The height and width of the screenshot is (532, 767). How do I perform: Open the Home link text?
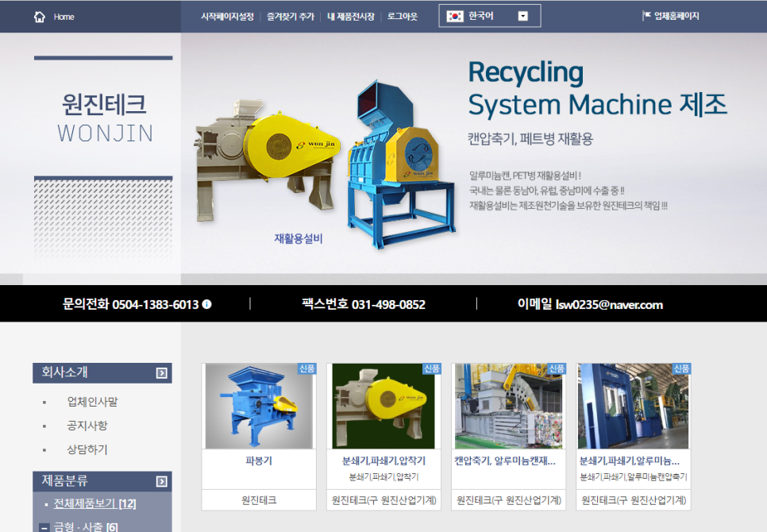pos(64,17)
